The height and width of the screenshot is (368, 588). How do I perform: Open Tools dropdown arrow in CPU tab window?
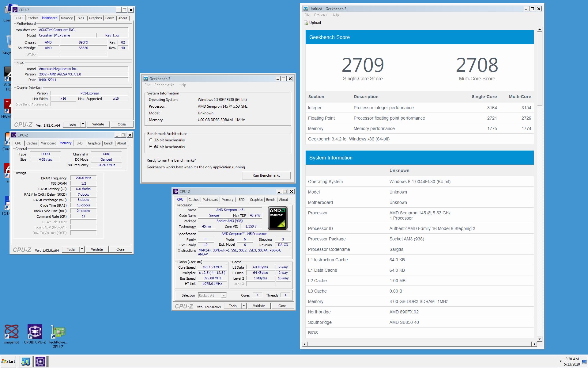[x=244, y=306]
